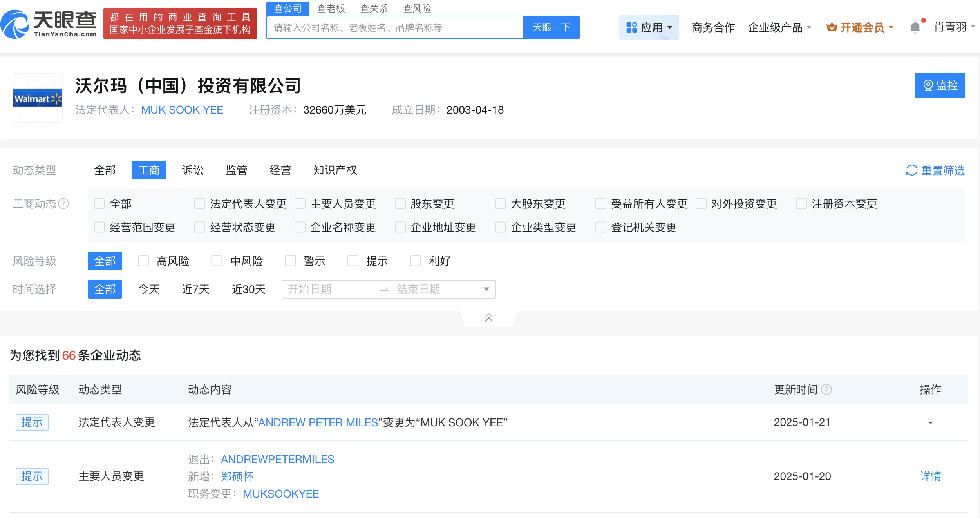Click the 更新时间 help question-mark icon
The width and height of the screenshot is (980, 518).
[x=826, y=389]
